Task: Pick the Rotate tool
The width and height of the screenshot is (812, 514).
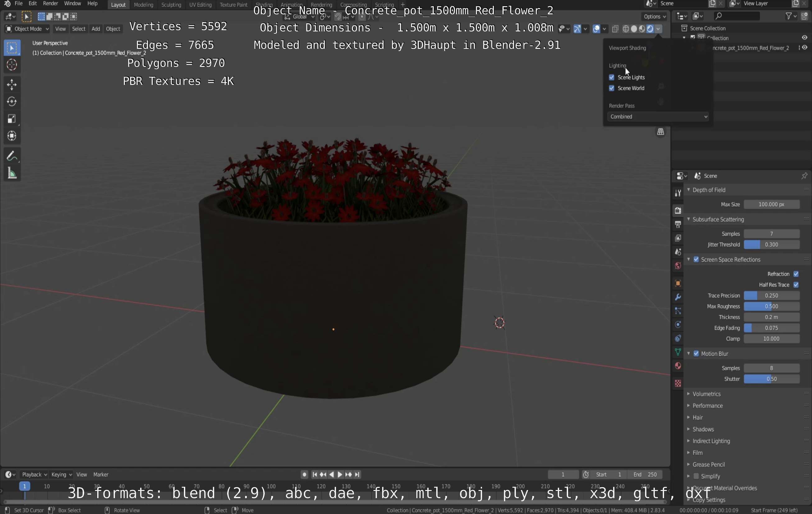Action: (12, 102)
